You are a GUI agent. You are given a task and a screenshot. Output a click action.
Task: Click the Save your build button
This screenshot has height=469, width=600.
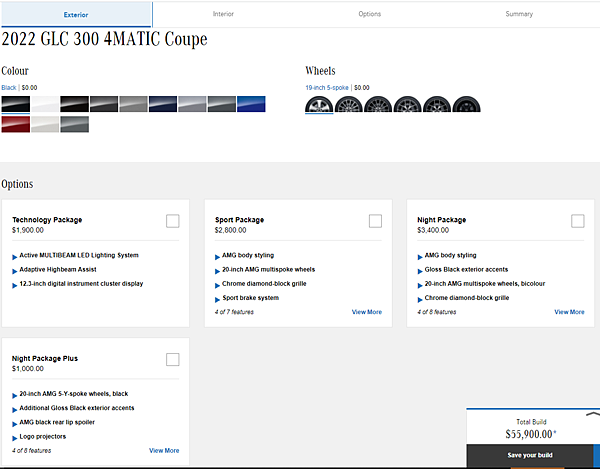(530, 455)
